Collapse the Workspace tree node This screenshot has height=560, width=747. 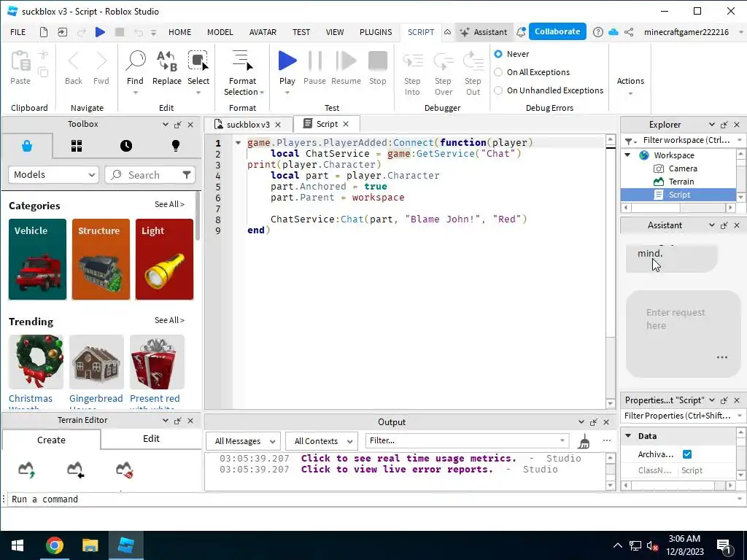(x=628, y=155)
